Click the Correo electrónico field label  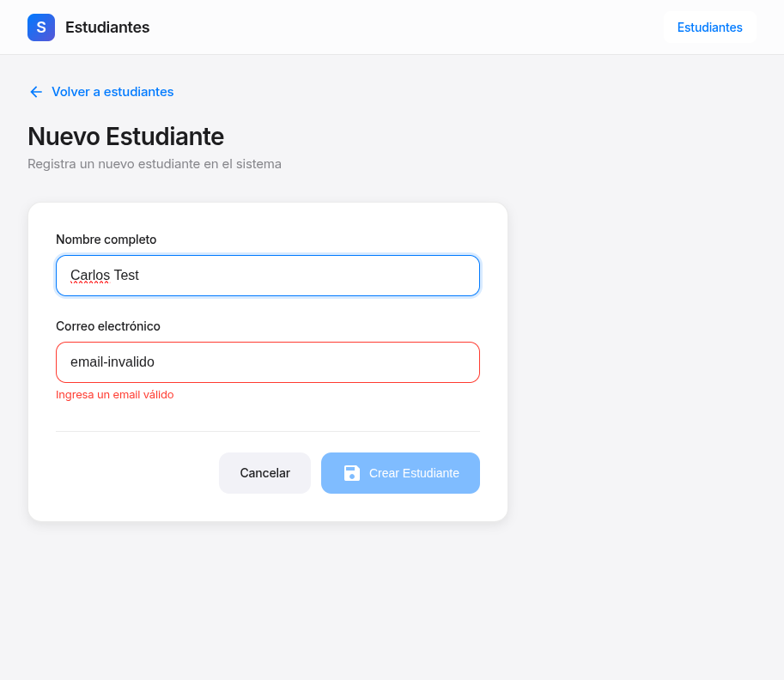coord(108,326)
